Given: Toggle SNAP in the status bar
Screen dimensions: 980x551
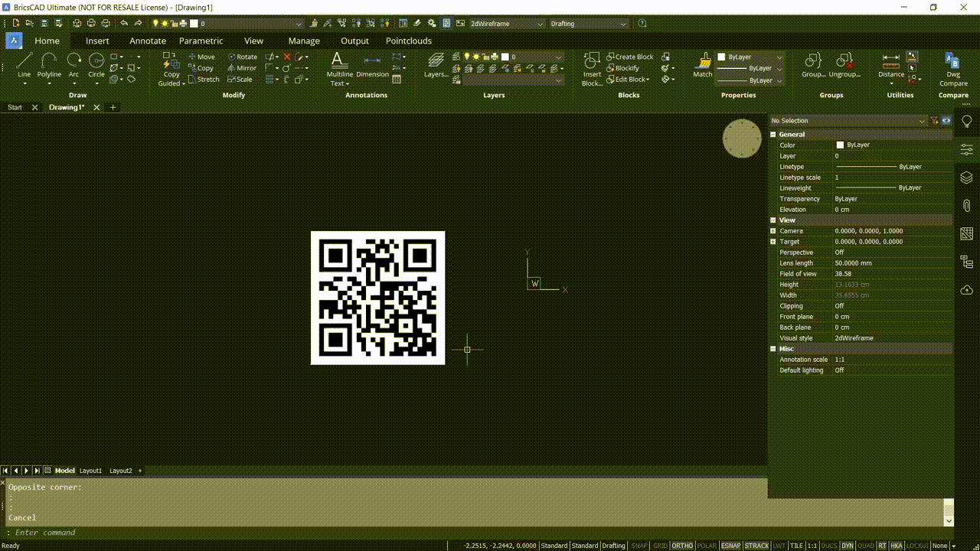Looking at the screenshot, I should [639, 546].
